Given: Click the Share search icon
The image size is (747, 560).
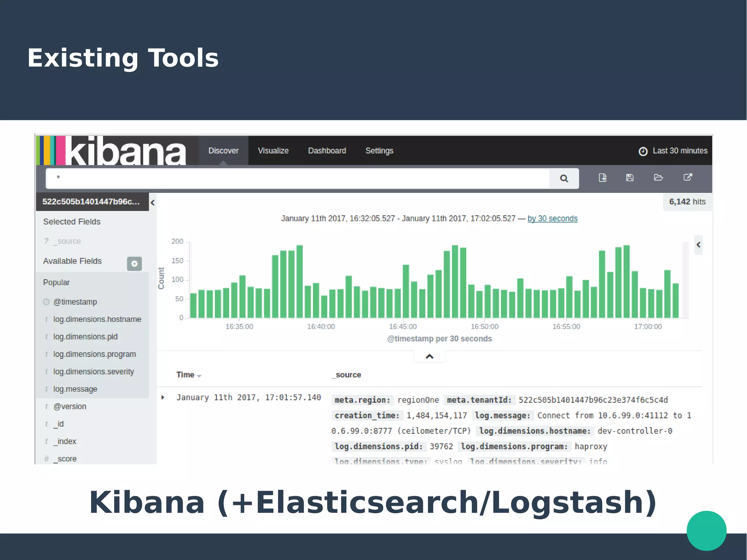Looking at the screenshot, I should click(688, 177).
